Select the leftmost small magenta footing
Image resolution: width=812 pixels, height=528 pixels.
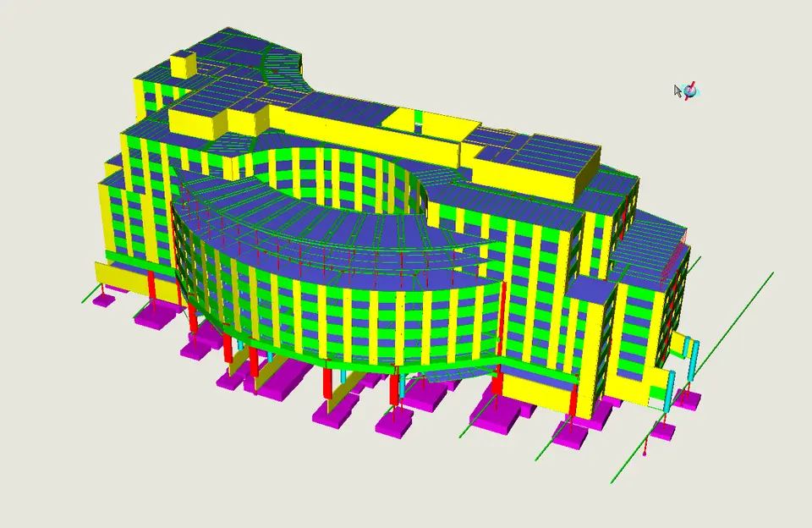tap(103, 300)
